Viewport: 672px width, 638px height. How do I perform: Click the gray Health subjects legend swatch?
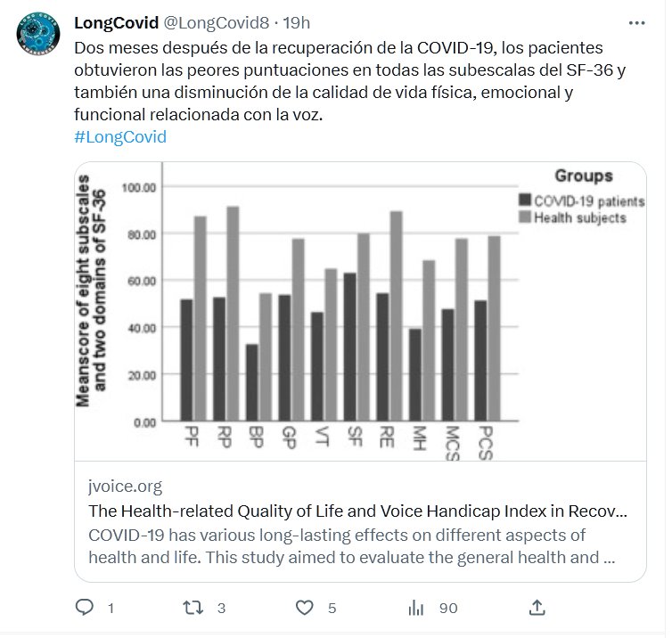[x=524, y=217]
